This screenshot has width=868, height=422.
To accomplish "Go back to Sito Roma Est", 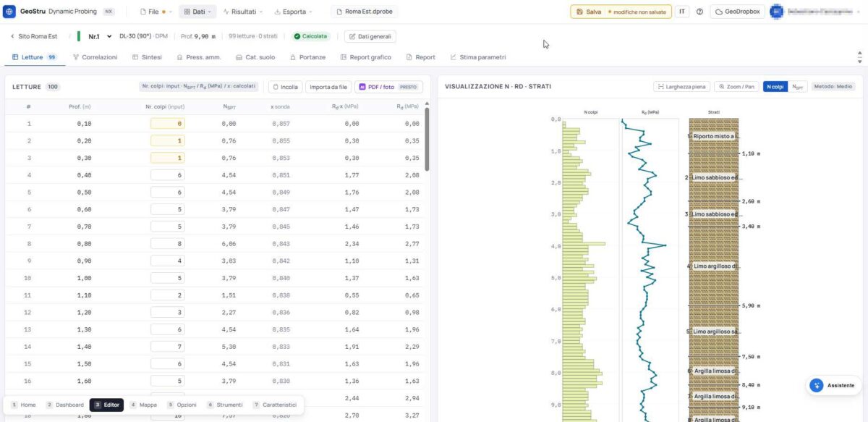I will click(33, 36).
